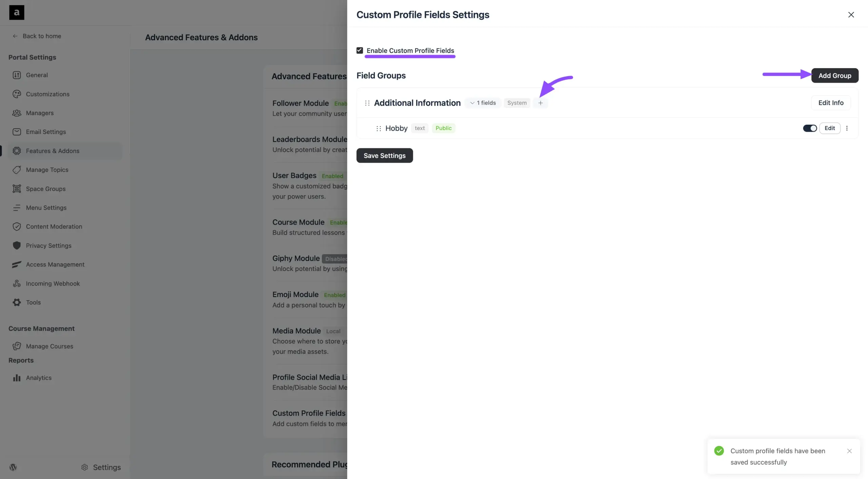This screenshot has width=868, height=479.
Task: Open Manage Topics settings page
Action: pos(47,170)
